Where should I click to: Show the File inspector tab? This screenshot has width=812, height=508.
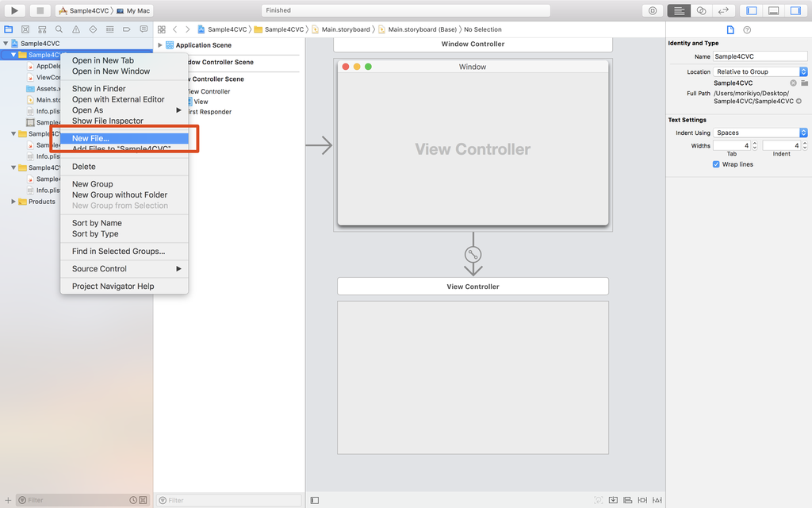coord(730,30)
